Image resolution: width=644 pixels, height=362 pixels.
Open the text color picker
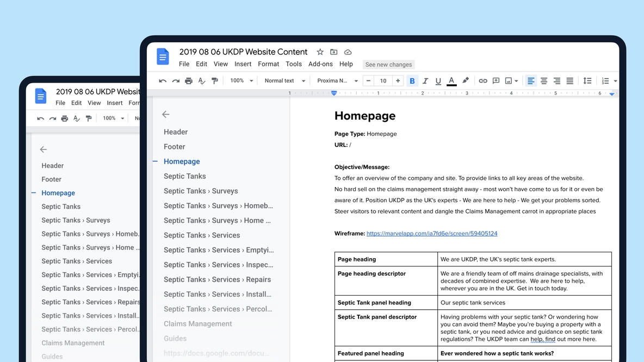point(451,80)
